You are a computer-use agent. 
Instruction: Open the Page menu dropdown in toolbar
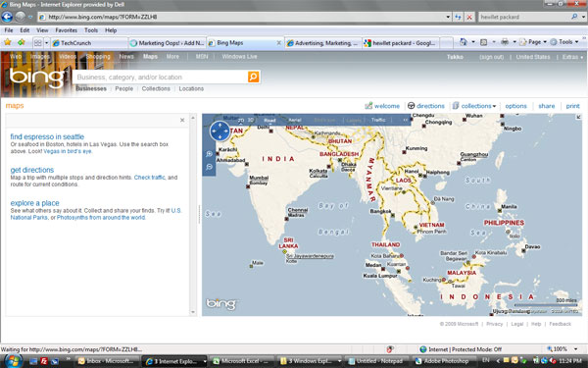pos(533,42)
